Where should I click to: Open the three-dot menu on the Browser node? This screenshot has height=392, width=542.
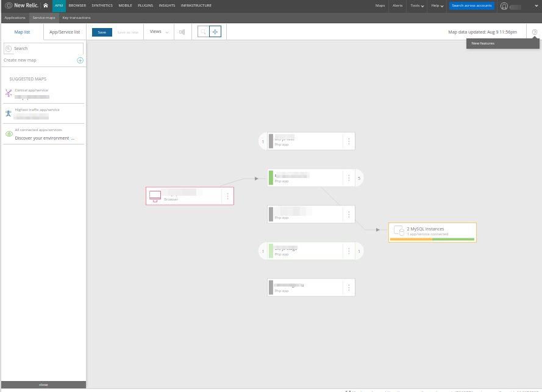(227, 196)
